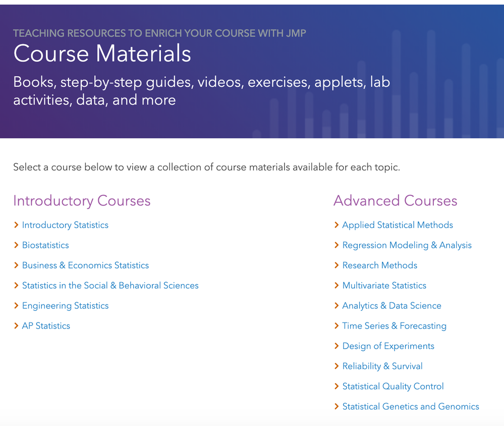This screenshot has width=504, height=426.
Task: Select the Engineering Statistics link
Action: 65,306
